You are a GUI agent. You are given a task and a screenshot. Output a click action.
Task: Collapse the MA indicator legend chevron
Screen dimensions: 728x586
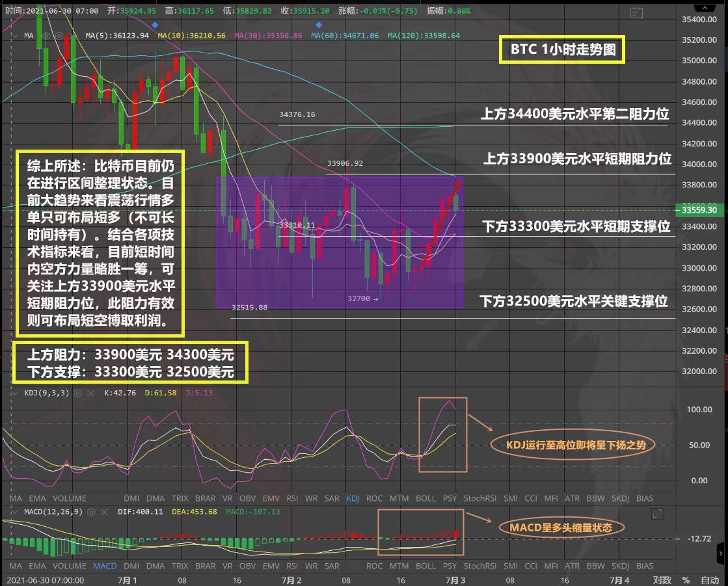coord(16,36)
